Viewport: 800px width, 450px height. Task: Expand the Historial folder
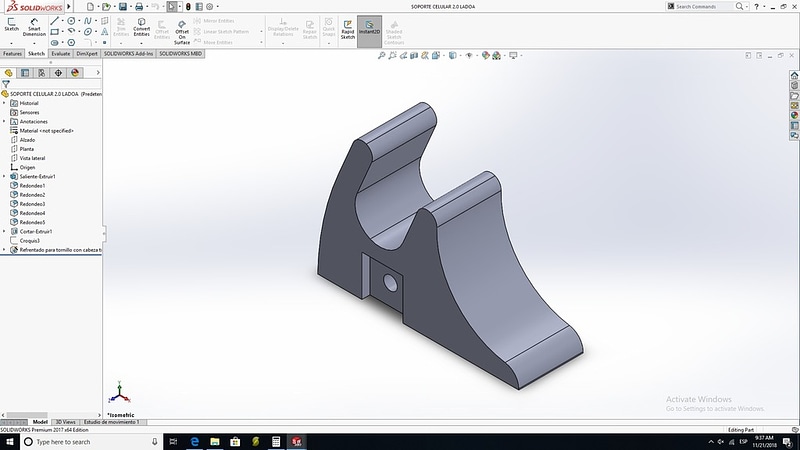[4, 103]
